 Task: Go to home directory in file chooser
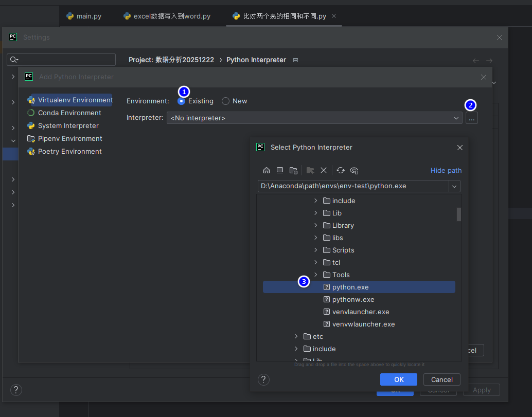coord(267,170)
